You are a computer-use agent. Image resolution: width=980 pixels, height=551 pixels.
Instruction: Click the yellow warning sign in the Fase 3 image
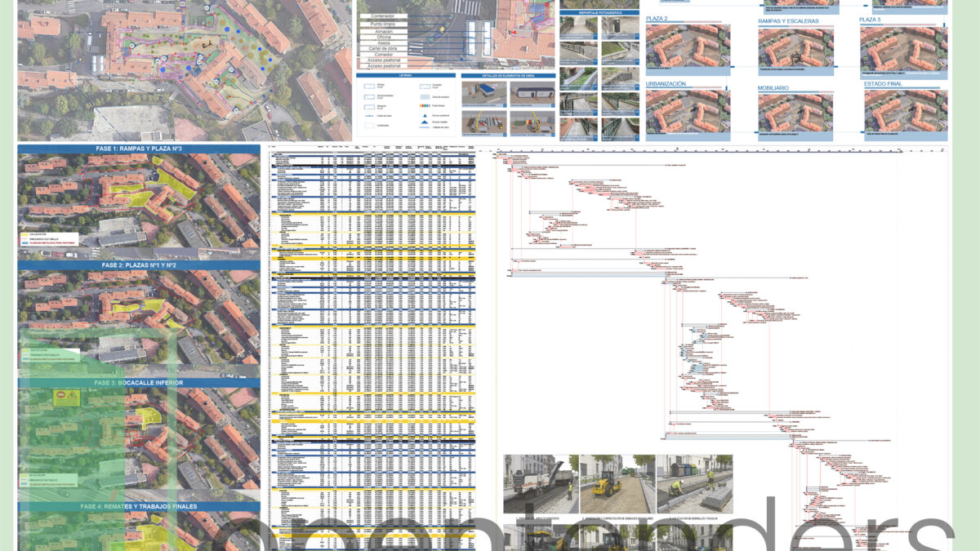(x=67, y=398)
